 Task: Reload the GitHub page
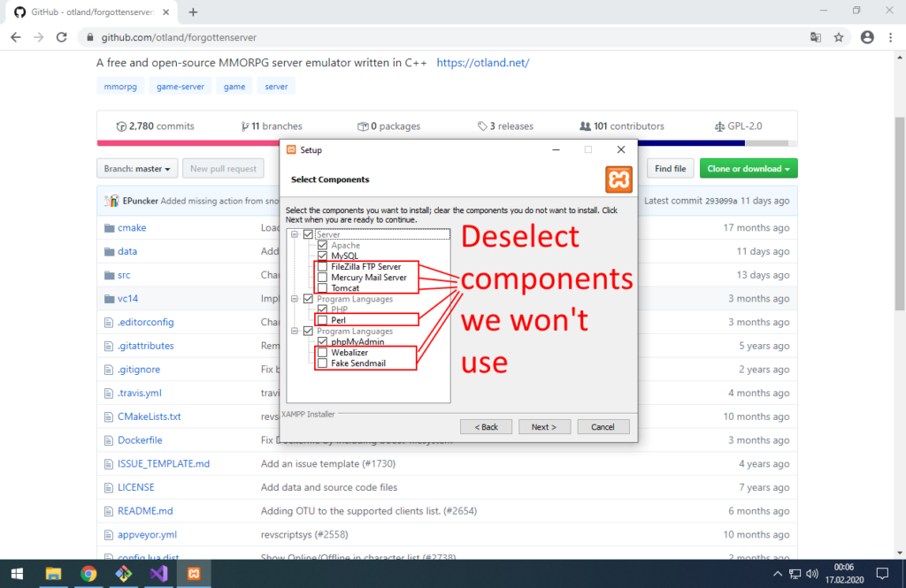[61, 37]
